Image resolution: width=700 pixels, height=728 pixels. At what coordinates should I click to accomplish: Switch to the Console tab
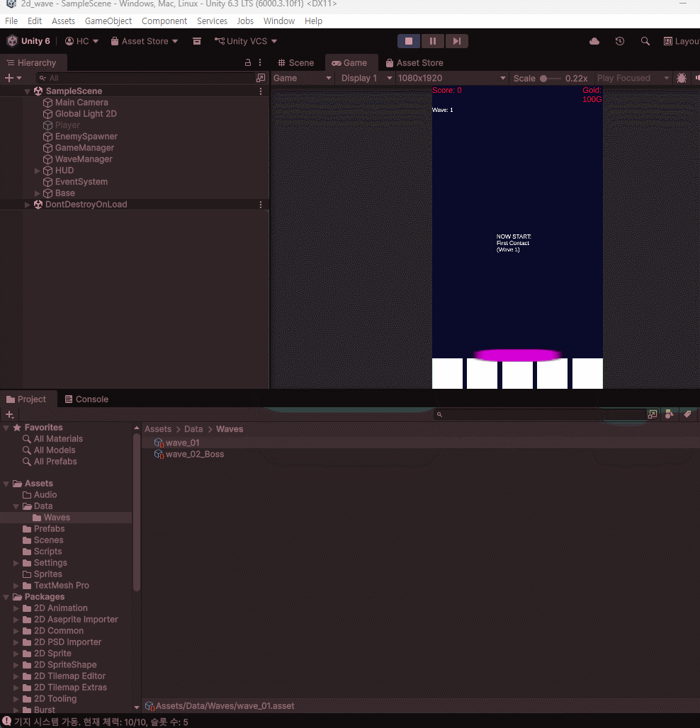tap(87, 399)
